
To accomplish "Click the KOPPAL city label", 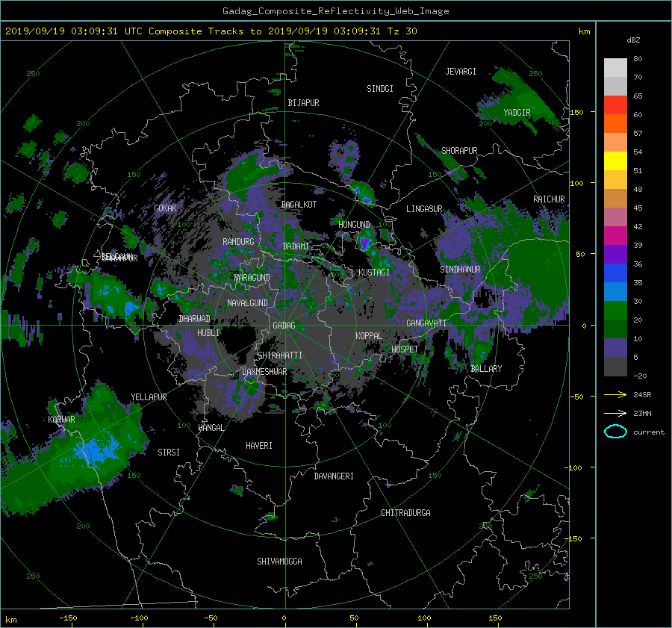I will click(369, 336).
